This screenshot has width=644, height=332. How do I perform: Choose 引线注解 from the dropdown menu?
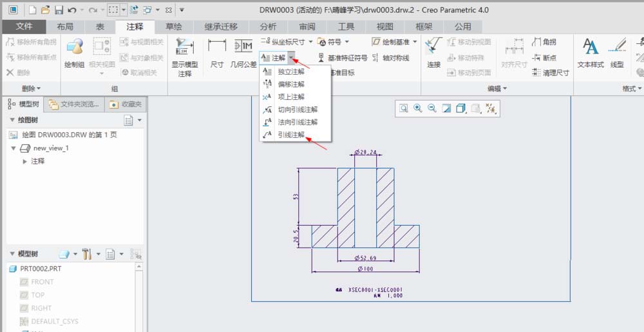click(x=291, y=135)
